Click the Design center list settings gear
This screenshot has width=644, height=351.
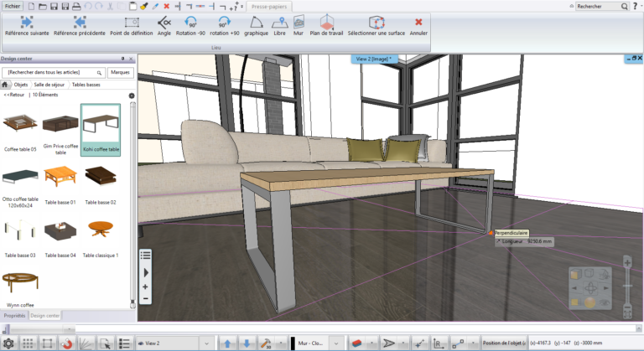coord(132,95)
